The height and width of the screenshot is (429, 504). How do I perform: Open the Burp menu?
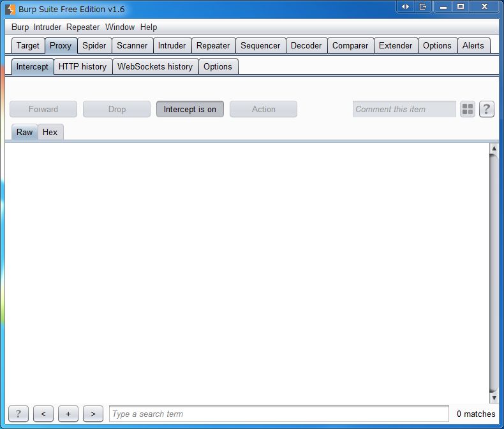pyautogui.click(x=20, y=27)
